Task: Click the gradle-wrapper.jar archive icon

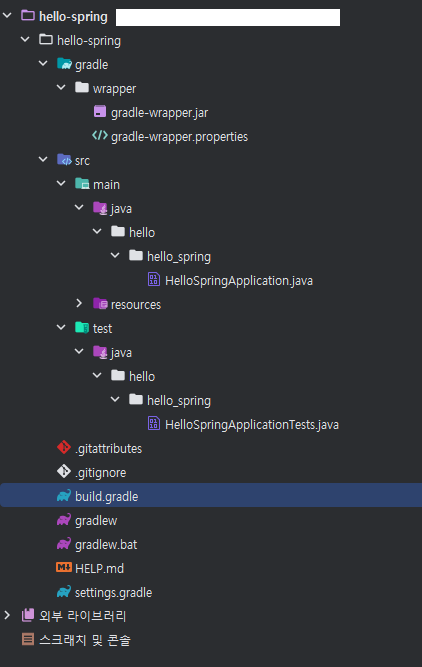Action: click(x=100, y=112)
